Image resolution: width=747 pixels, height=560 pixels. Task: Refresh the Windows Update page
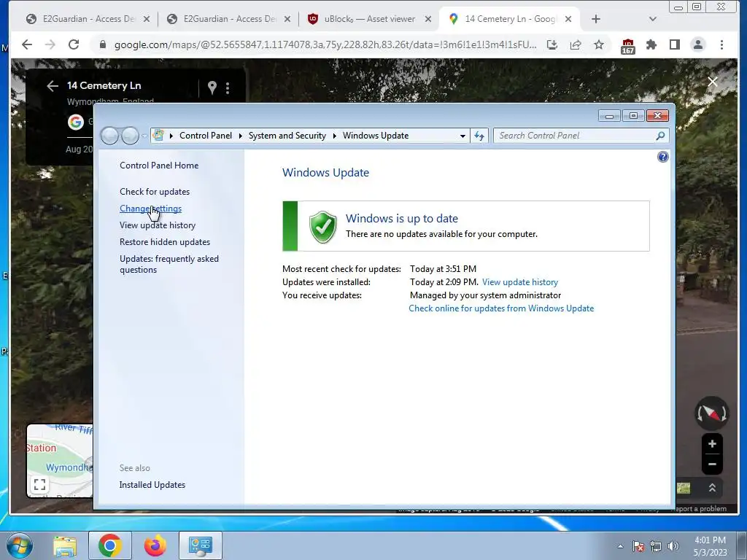[479, 136]
